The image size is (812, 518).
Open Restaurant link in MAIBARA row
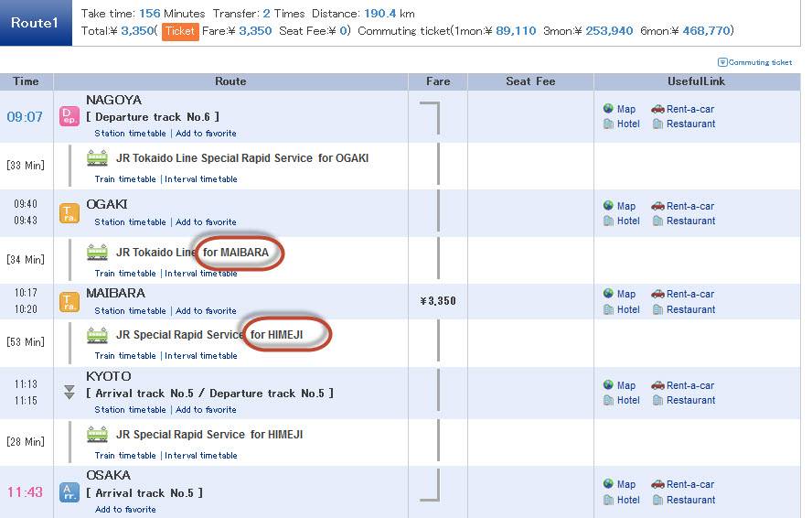click(690, 309)
